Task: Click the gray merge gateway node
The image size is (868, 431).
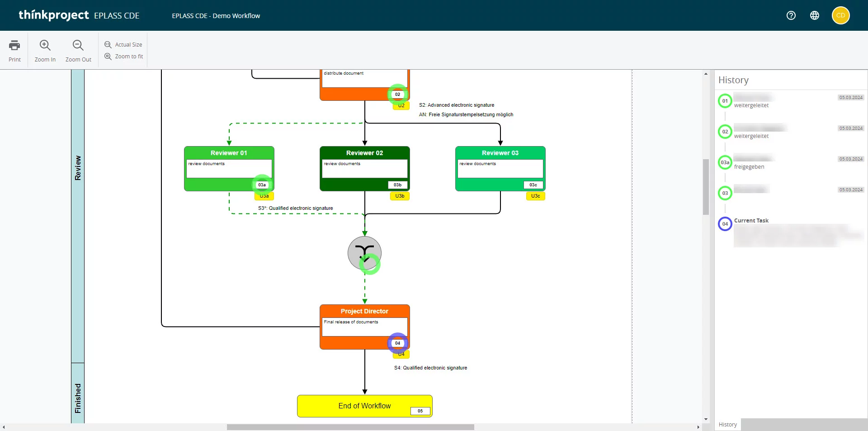Action: [x=364, y=252]
